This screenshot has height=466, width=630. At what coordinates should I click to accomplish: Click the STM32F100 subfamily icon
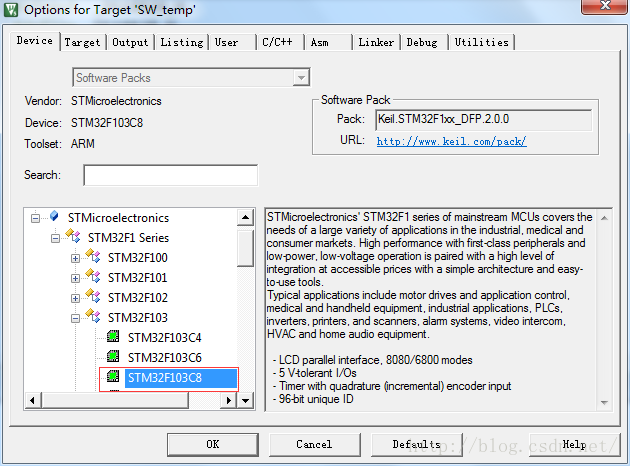coord(93,256)
